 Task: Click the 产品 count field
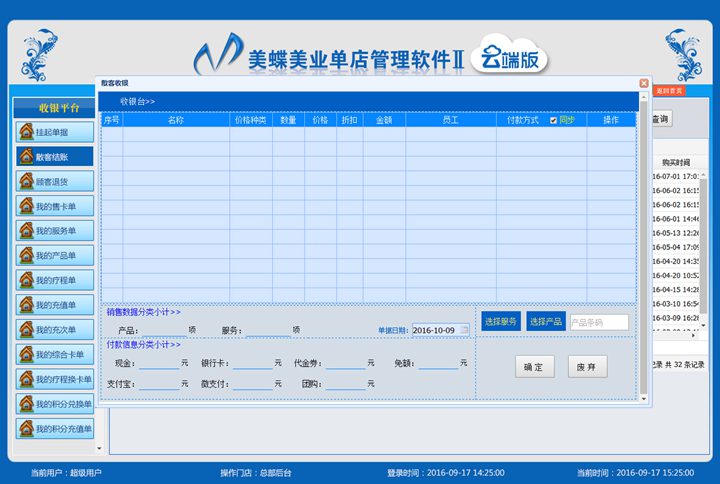pos(164,330)
